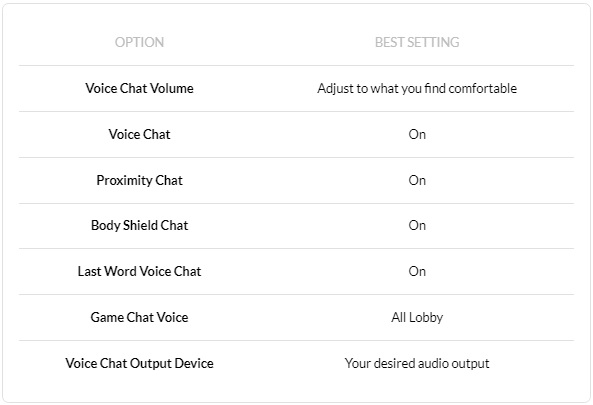Screen dimensions: 593x405
Task: Select the Voice Chat Volume label
Action: pyautogui.click(x=139, y=88)
